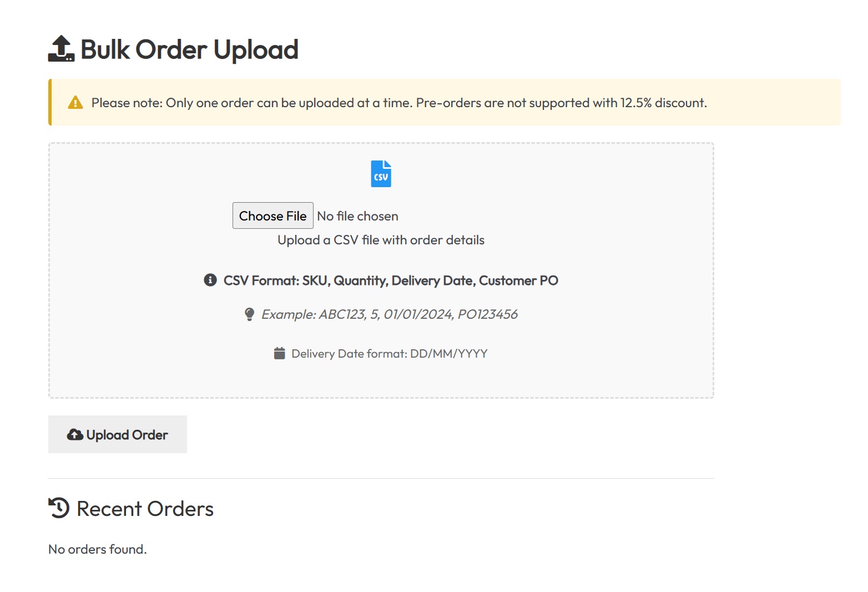
Task: Click the Bulk Order Upload heading
Action: (x=189, y=49)
